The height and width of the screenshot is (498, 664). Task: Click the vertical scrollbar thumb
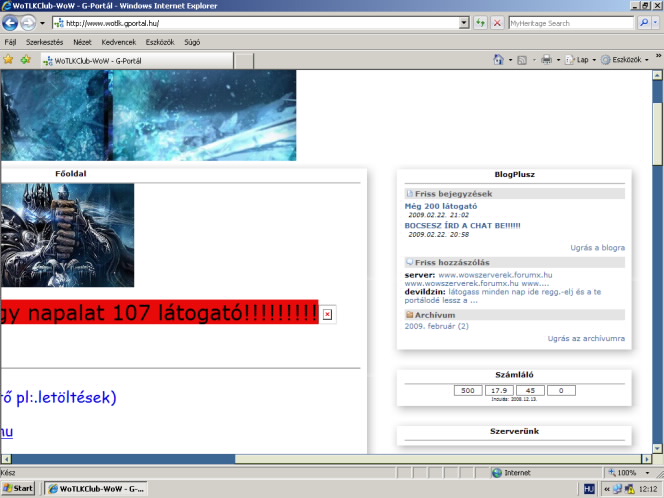[657, 134]
